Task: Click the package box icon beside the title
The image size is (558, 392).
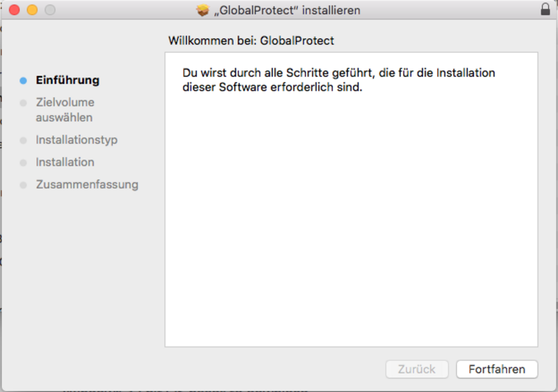Action: coord(203,10)
